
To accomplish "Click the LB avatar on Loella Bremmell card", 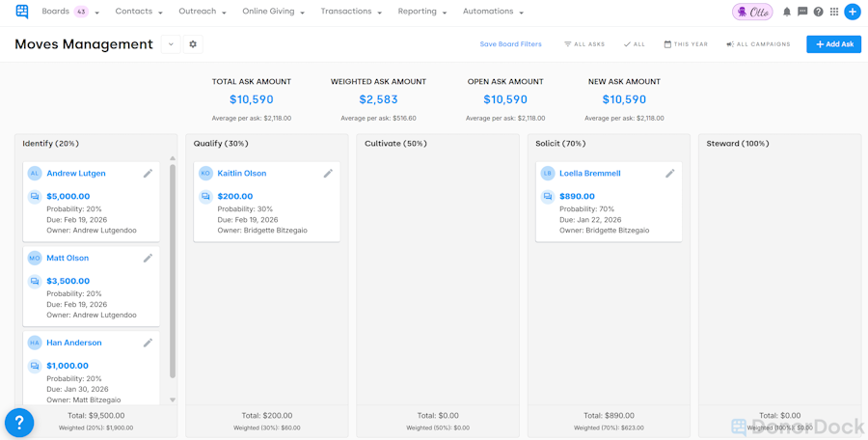I will (548, 174).
